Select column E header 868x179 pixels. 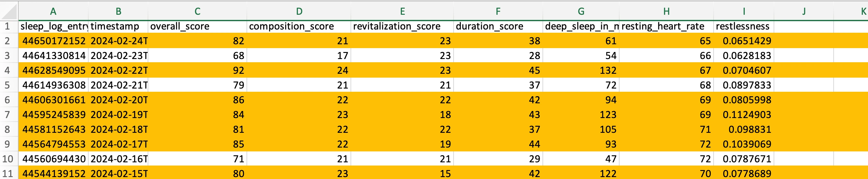point(402,12)
